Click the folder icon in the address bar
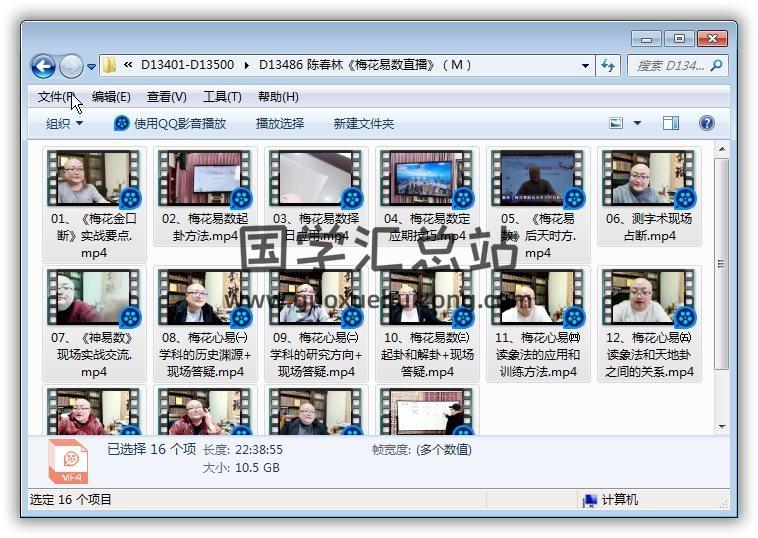The image size is (758, 538). coord(110,65)
